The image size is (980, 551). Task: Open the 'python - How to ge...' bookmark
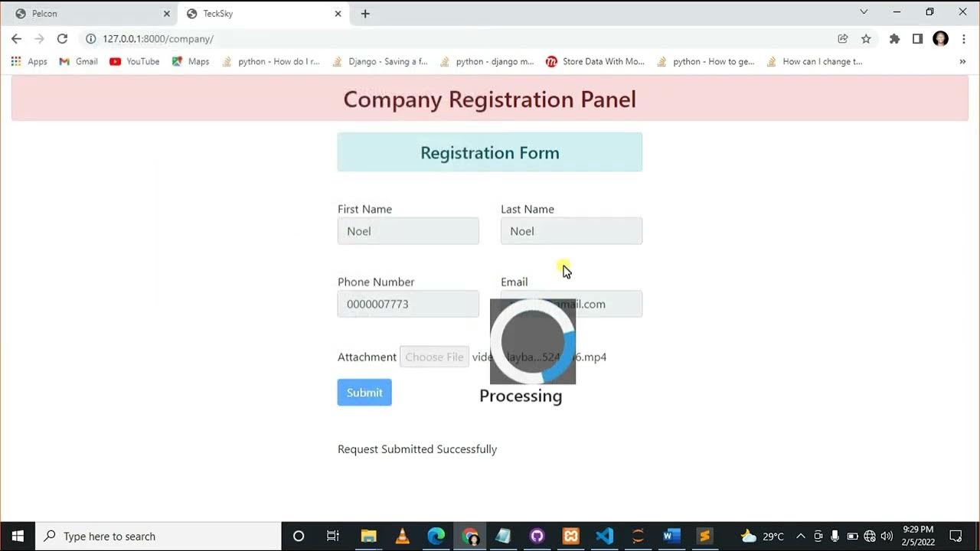[x=706, y=61]
